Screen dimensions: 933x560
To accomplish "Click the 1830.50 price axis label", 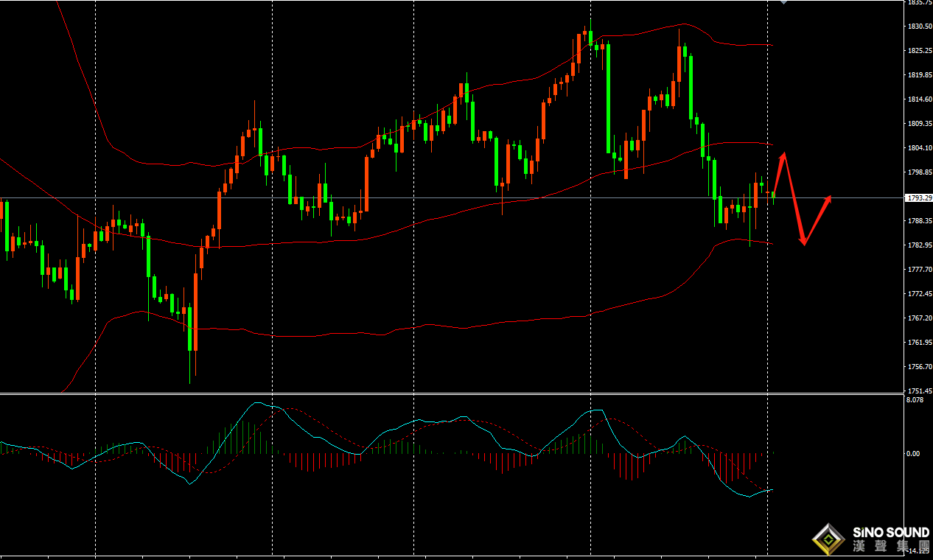I will click(x=919, y=27).
